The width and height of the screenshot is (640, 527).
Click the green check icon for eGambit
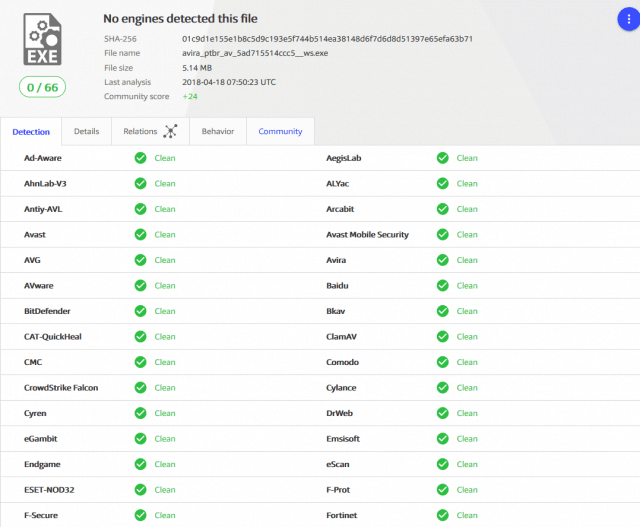140,439
